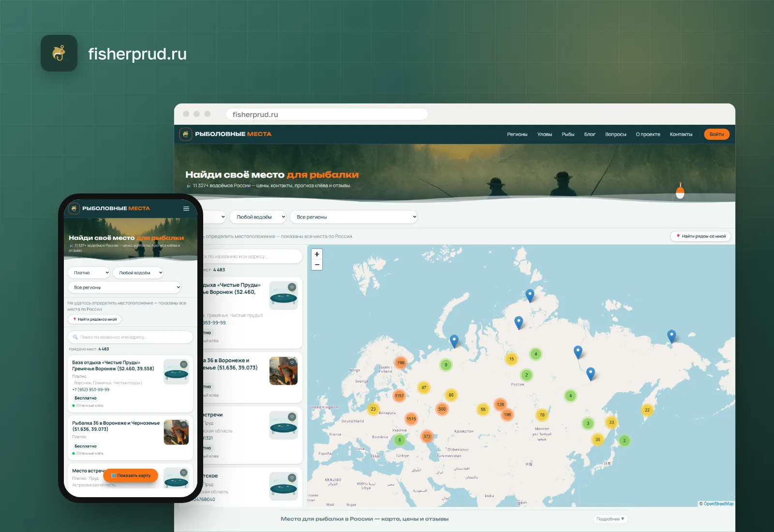Click the map cluster labeled 1515

411,419
